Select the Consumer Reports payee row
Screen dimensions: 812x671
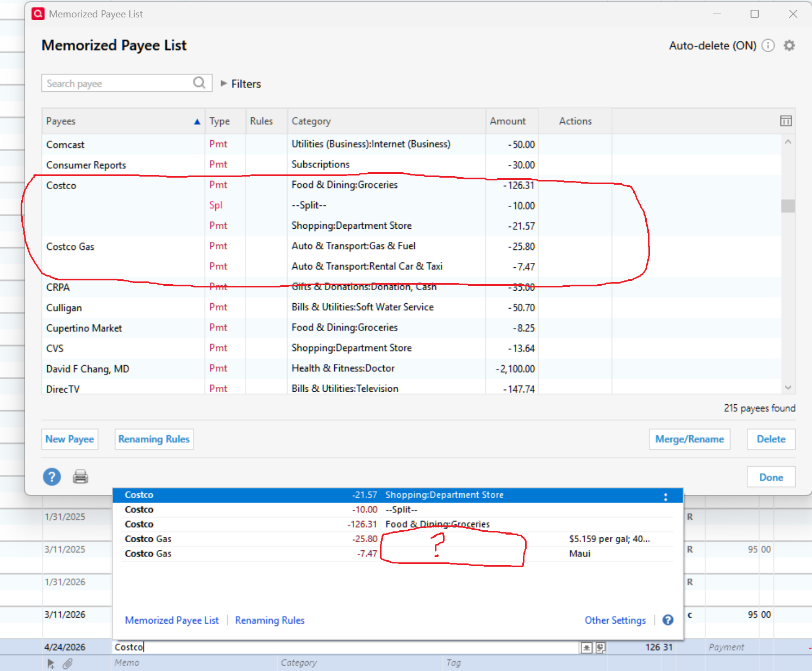(x=411, y=165)
